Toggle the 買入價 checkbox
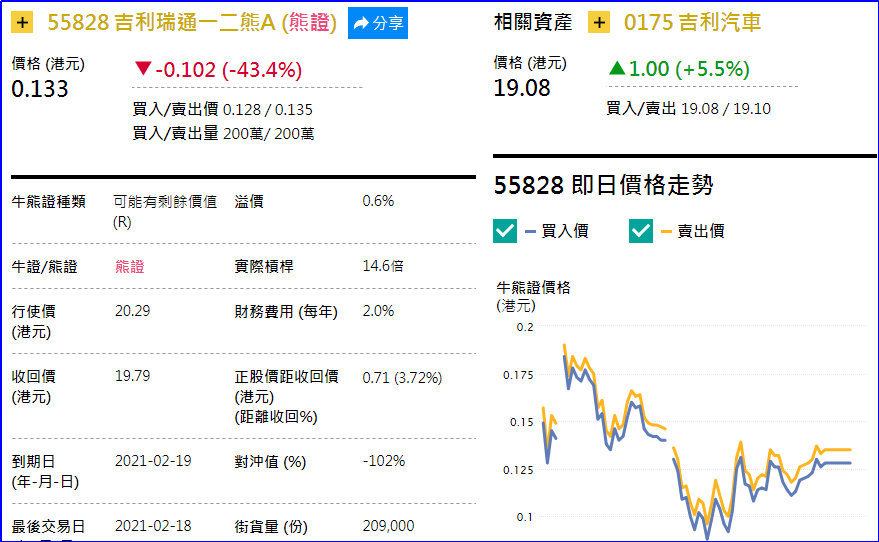This screenshot has width=879, height=542. [505, 231]
